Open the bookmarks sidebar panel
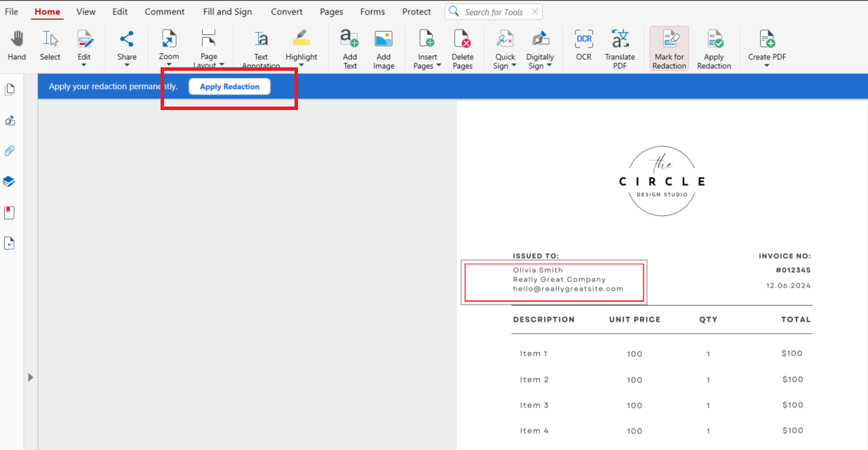This screenshot has width=868, height=450. 10,212
